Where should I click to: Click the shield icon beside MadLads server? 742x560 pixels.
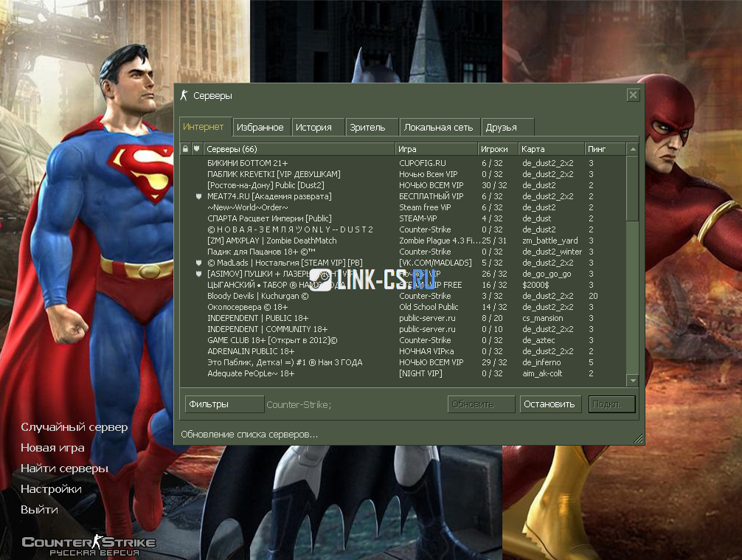point(198,263)
